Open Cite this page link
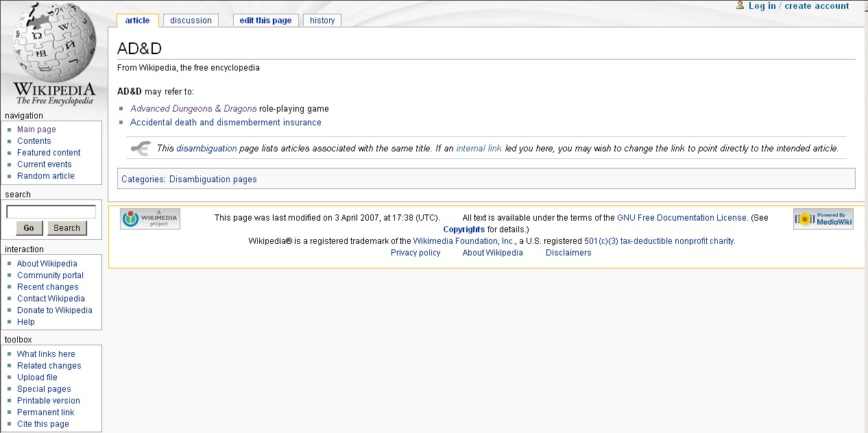 point(43,424)
